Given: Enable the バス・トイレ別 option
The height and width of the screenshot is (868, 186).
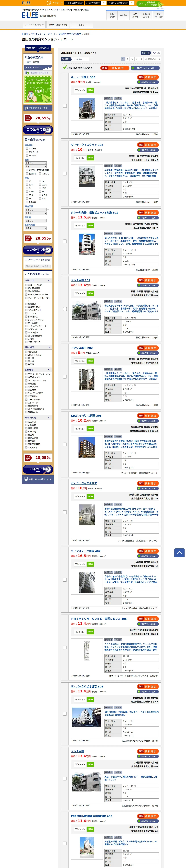Looking at the screenshot, I should click(26, 285).
